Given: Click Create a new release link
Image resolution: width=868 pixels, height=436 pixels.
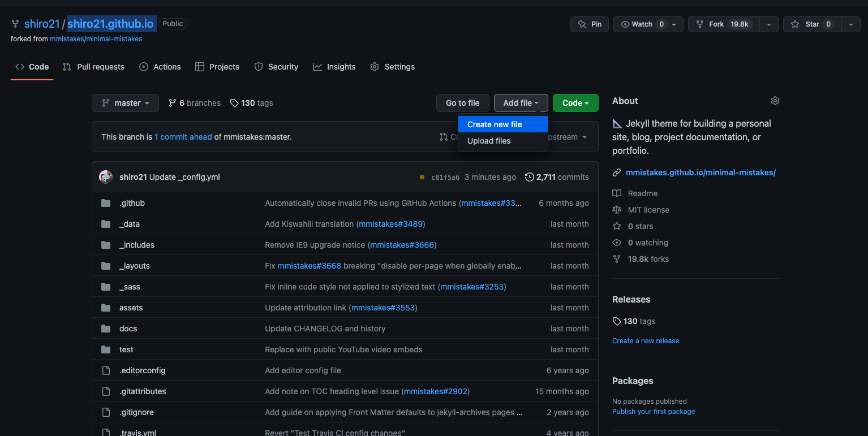Looking at the screenshot, I should (x=646, y=341).
